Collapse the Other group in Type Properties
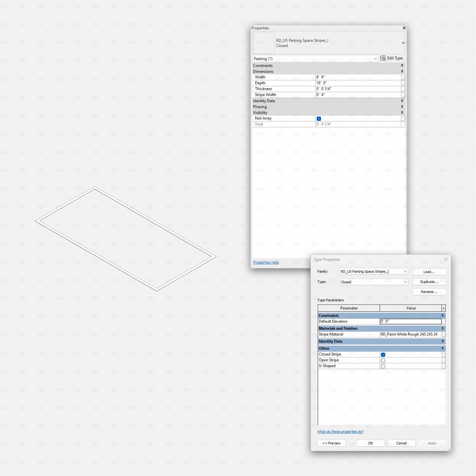This screenshot has height=476, width=476. pyautogui.click(x=443, y=348)
